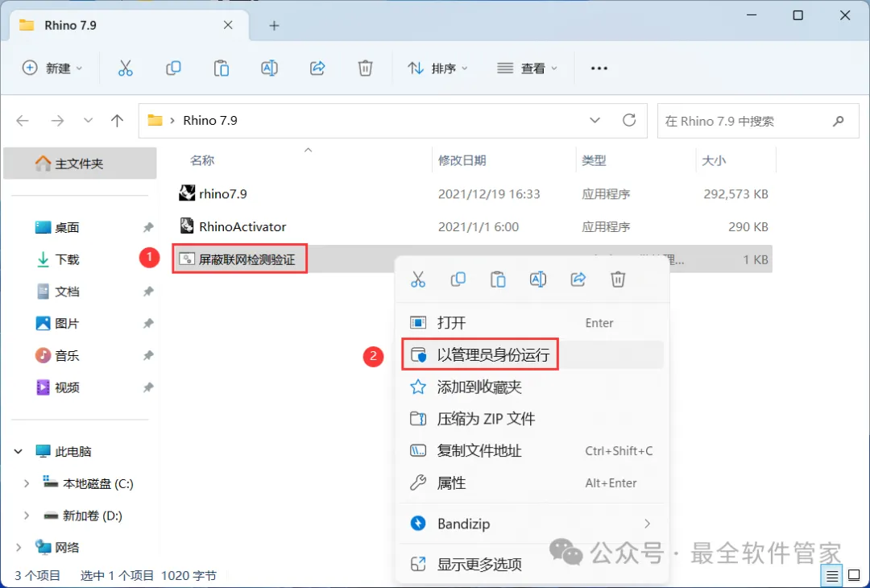Screen dimensions: 870x588
Task: Select the Rhino 7.9 tab
Action: (129, 26)
